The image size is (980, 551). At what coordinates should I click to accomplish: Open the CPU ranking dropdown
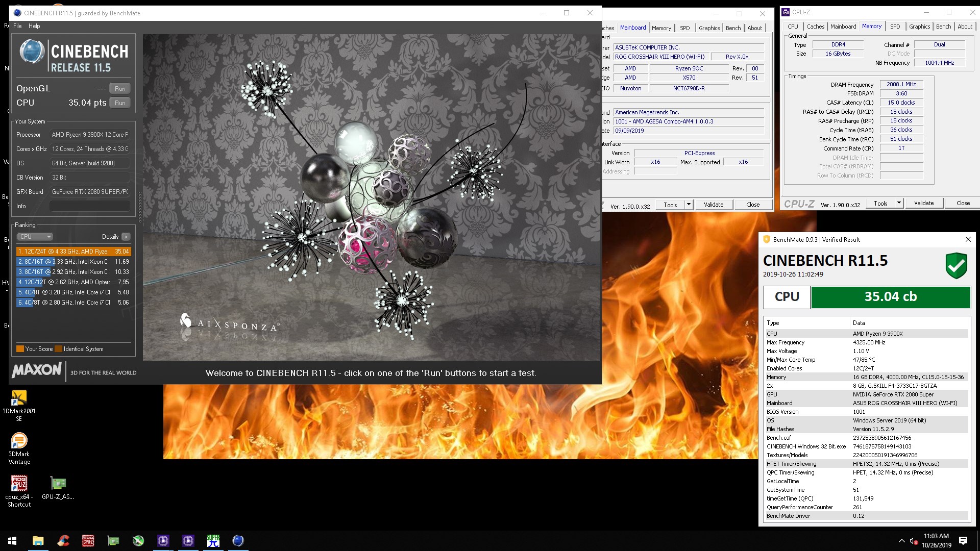(35, 237)
